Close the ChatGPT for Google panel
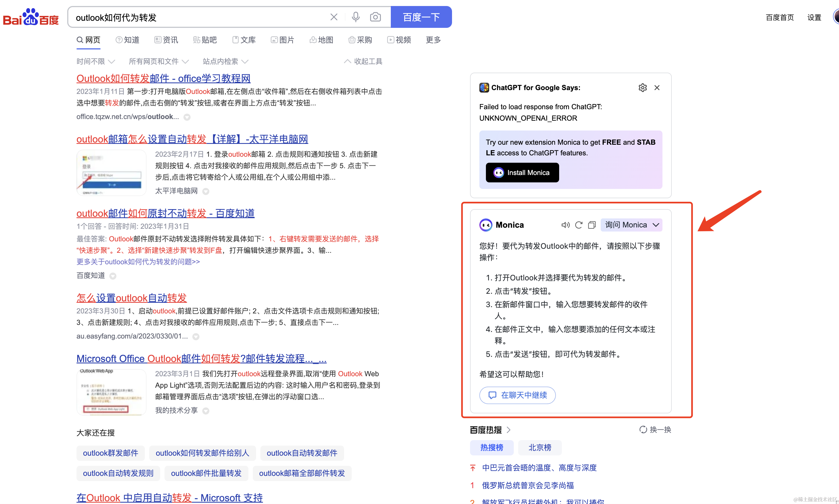839x504 pixels. (x=657, y=88)
